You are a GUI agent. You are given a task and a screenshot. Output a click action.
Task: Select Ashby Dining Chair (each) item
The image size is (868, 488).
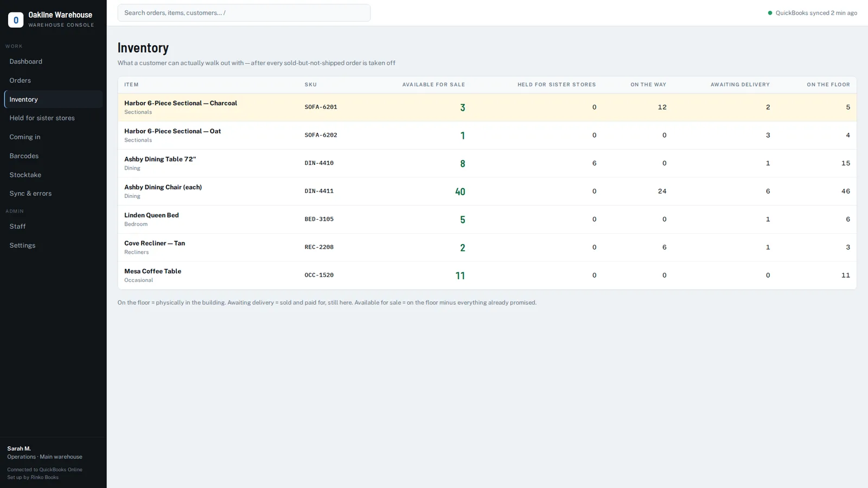click(x=163, y=187)
